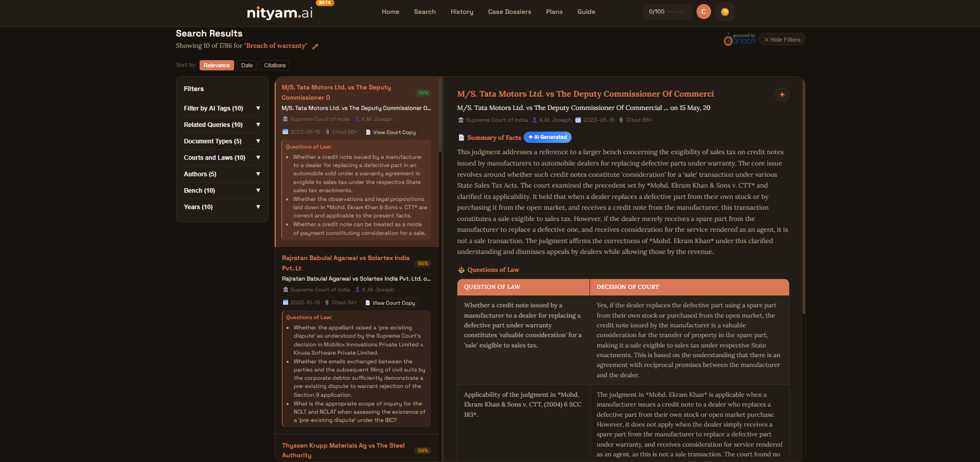The width and height of the screenshot is (980, 462).
Task: Click the citation icon next to Cited 66× in detail
Action: [x=621, y=120]
